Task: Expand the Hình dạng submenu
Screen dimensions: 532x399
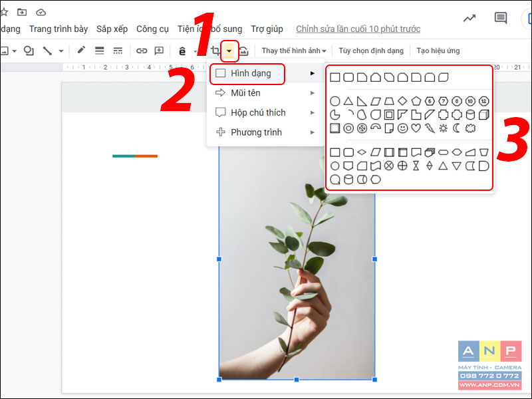Action: click(x=265, y=73)
